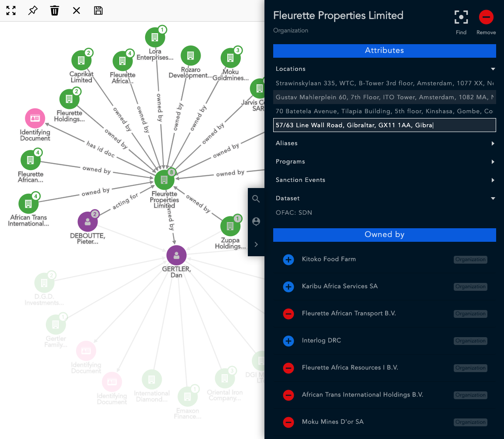Select the pink Identifying Document node
The image size is (504, 439).
(x=35, y=118)
